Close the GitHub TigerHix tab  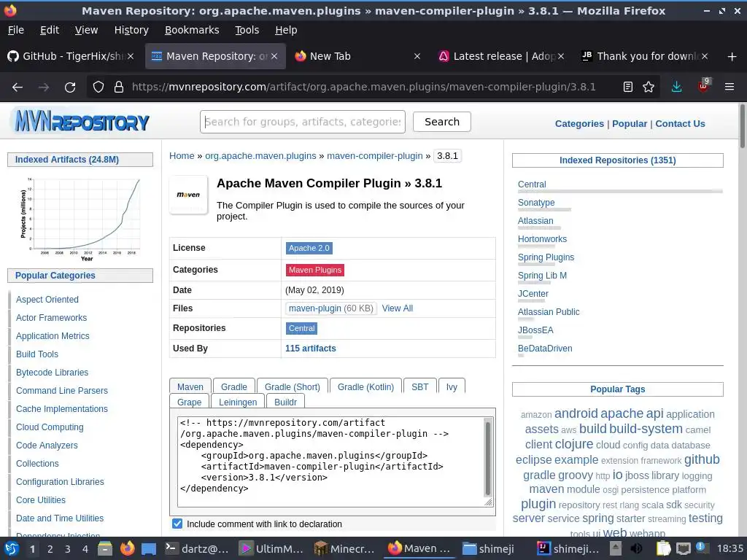click(131, 56)
